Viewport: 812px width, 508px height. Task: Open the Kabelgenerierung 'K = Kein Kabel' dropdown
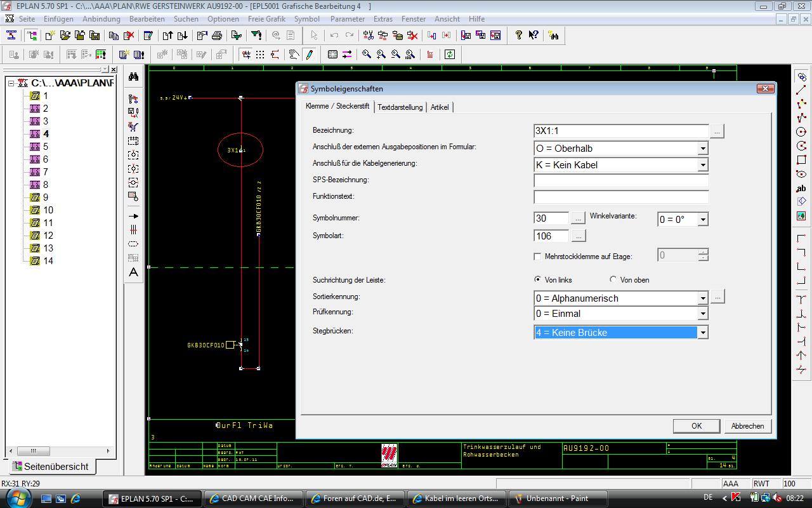(x=703, y=165)
